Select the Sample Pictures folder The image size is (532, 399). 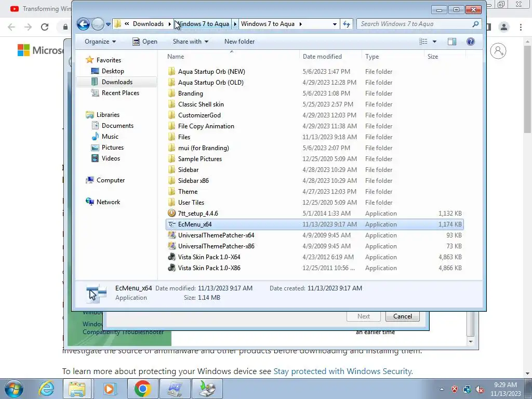pyautogui.click(x=200, y=159)
